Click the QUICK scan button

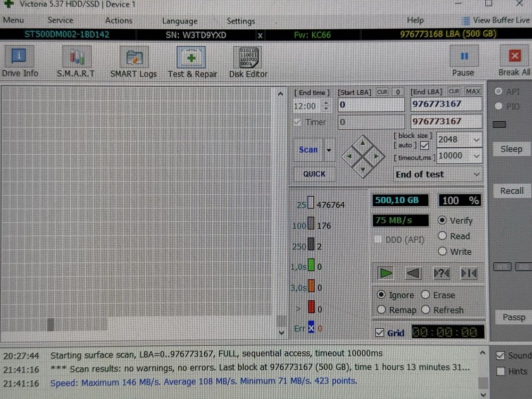[x=314, y=174]
